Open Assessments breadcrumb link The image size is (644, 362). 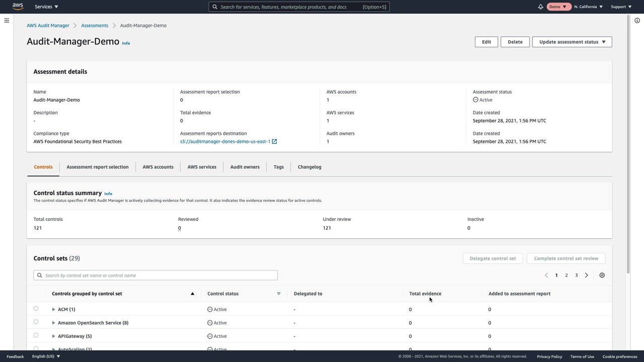pos(95,26)
